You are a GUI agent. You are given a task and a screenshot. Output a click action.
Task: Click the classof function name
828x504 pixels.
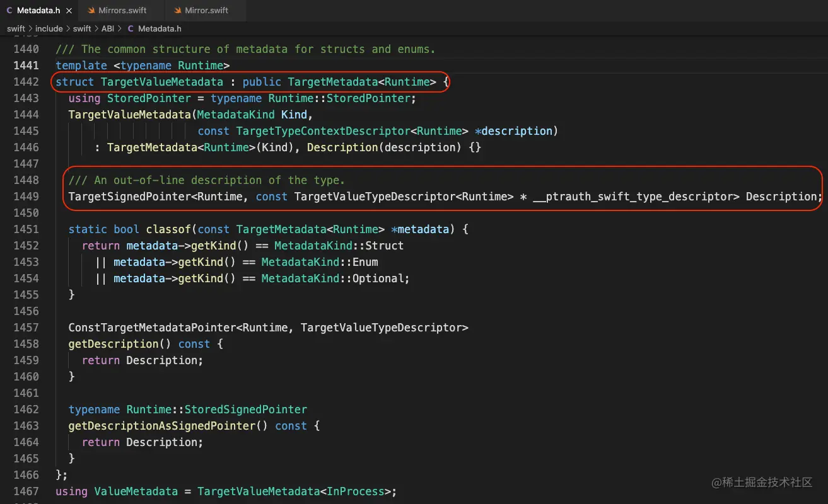pos(168,229)
